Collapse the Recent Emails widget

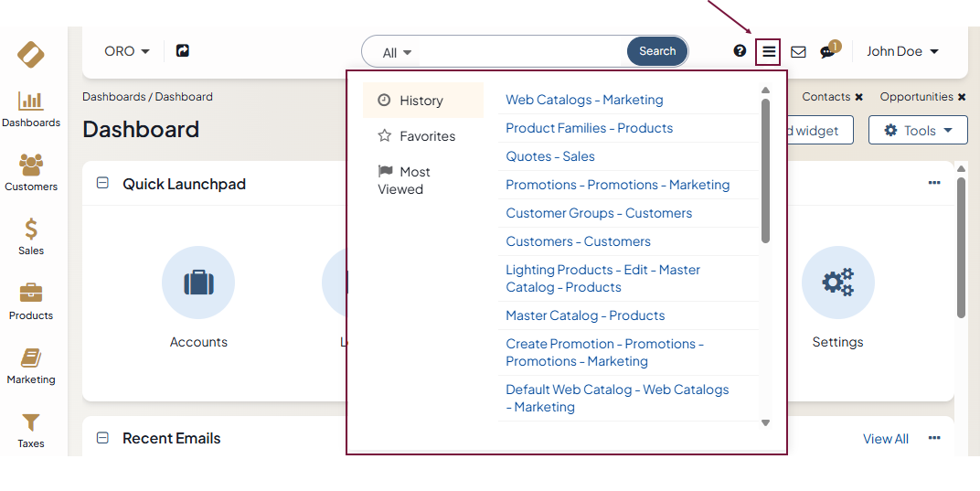(x=102, y=438)
